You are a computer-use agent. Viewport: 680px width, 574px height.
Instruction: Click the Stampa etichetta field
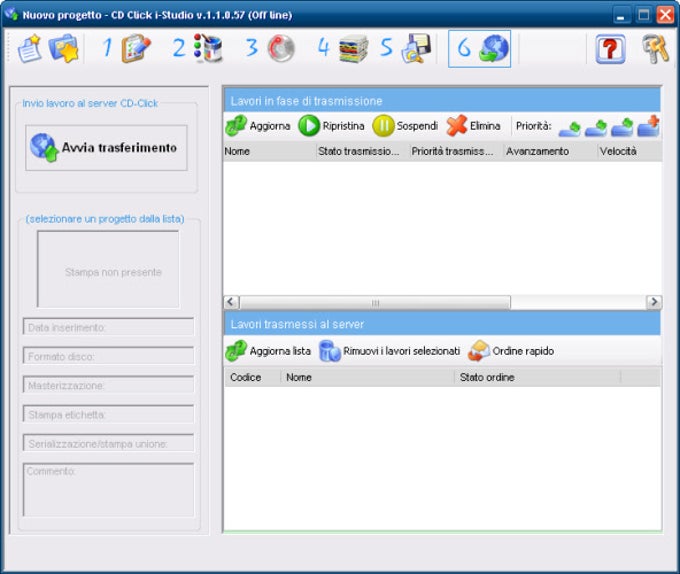108,414
